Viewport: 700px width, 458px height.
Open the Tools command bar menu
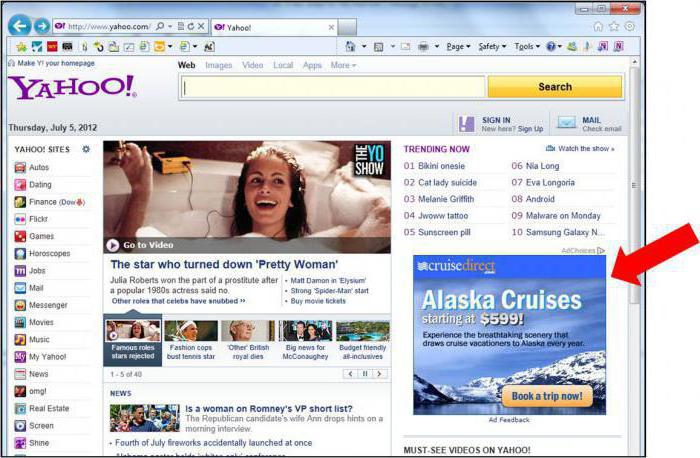526,46
